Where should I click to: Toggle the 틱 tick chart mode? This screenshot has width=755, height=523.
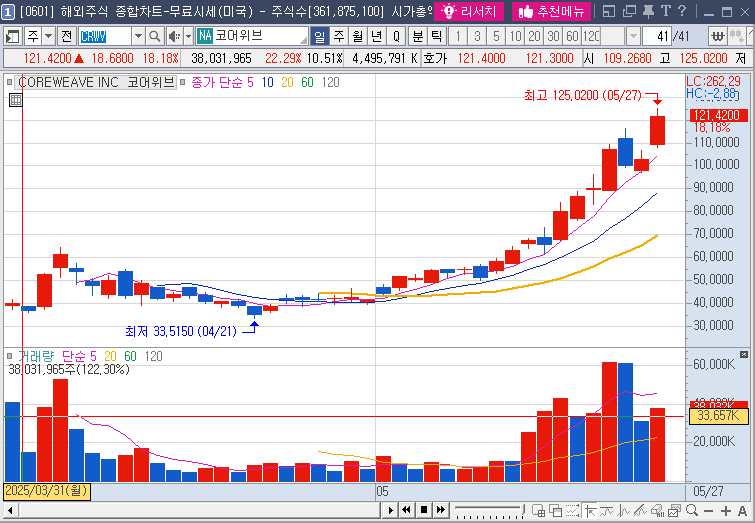click(x=436, y=36)
